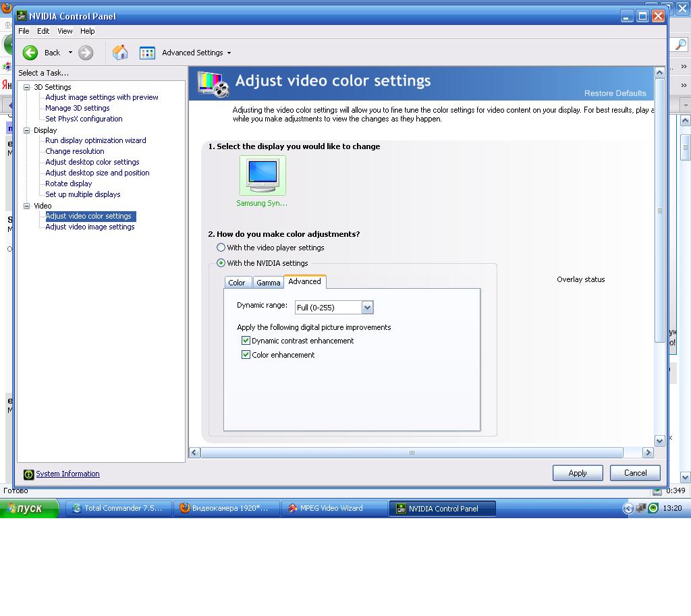Image resolution: width=691 pixels, height=616 pixels.
Task: Click NVIDIA Control Panel taskbar button
Action: point(443,509)
